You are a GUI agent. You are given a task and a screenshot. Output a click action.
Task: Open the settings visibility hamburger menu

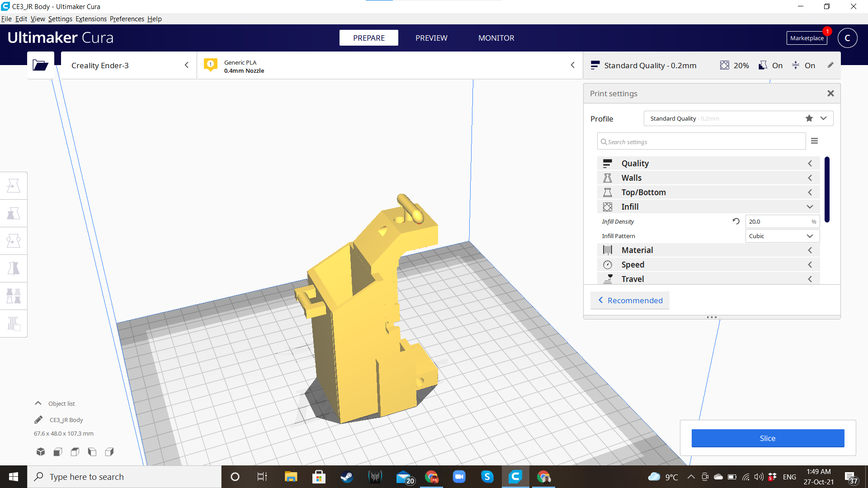click(814, 141)
